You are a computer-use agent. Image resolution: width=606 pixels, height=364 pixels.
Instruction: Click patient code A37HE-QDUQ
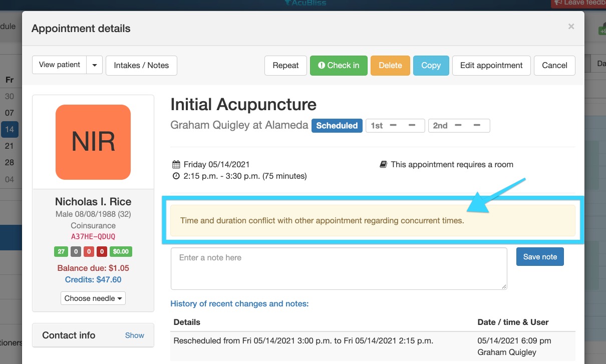click(93, 236)
